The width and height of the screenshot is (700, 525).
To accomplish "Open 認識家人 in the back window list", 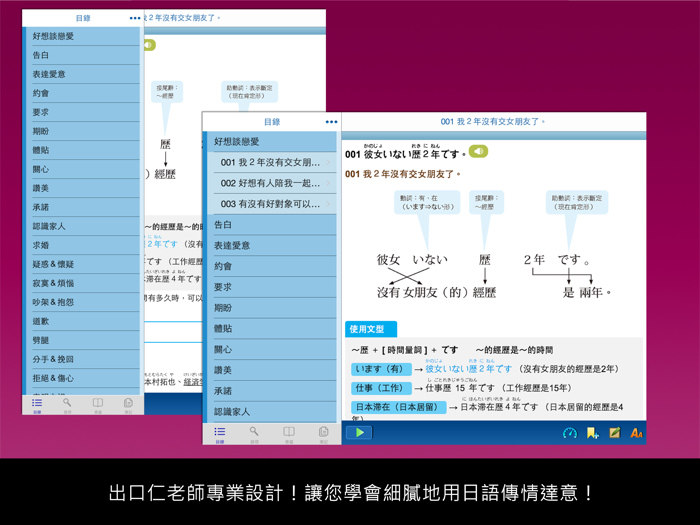I will pos(83,226).
